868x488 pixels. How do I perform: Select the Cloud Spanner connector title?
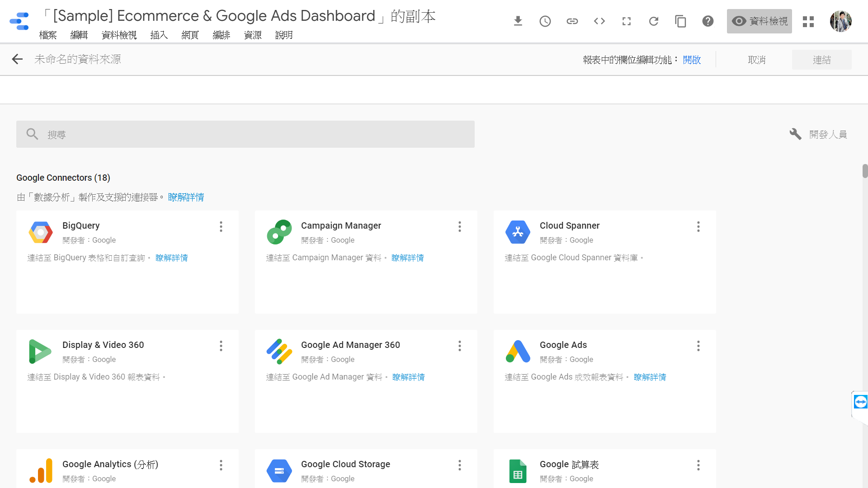tap(570, 225)
